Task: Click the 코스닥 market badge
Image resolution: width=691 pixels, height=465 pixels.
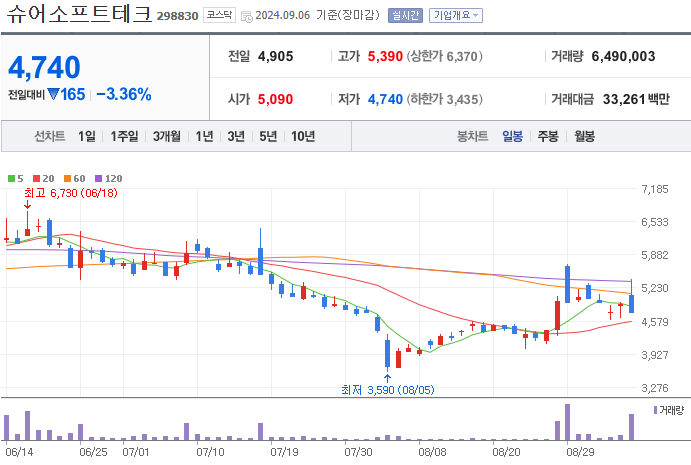Action: 219,15
